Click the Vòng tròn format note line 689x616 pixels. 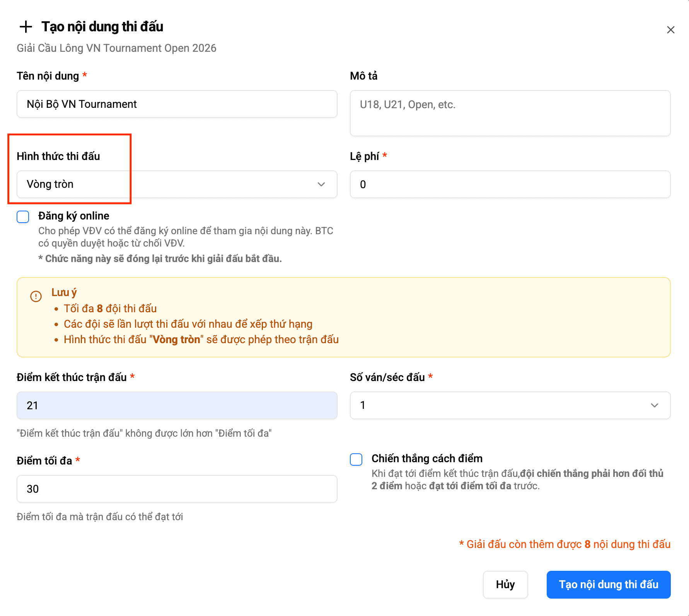pos(201,339)
